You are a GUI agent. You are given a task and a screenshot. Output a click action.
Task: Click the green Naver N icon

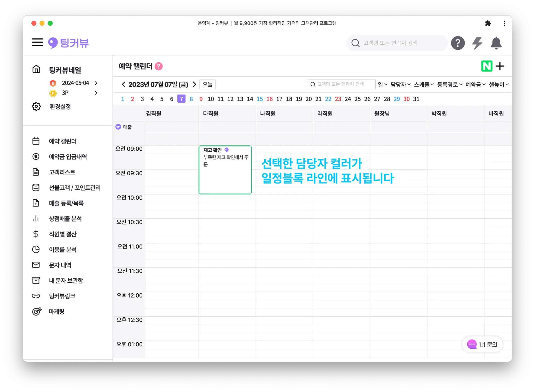(486, 66)
